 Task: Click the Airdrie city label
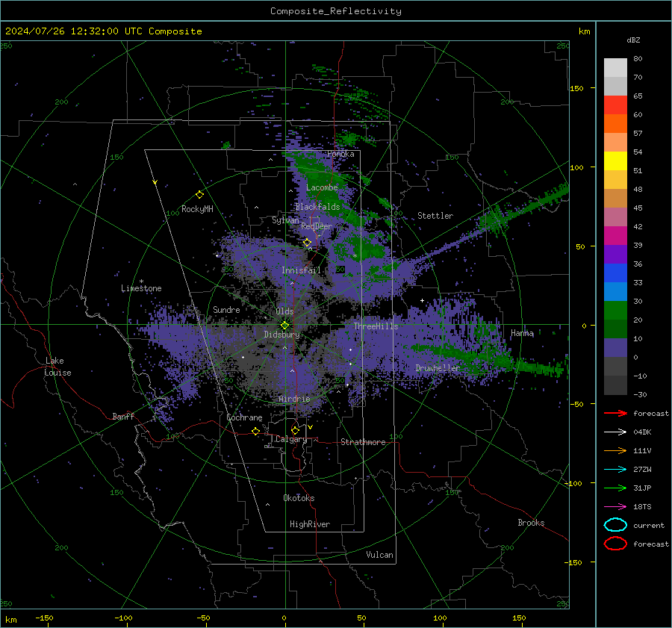[x=294, y=399]
